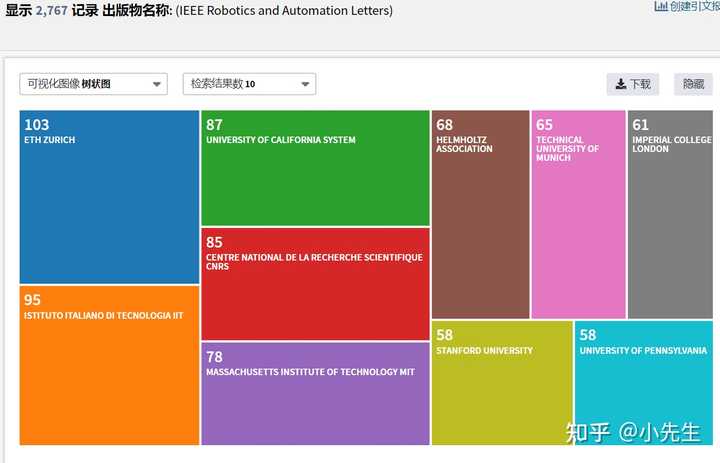This screenshot has height=463, width=720.
Task: Select the orange Istituto Italiano di Tecnologia block
Action: point(109,365)
